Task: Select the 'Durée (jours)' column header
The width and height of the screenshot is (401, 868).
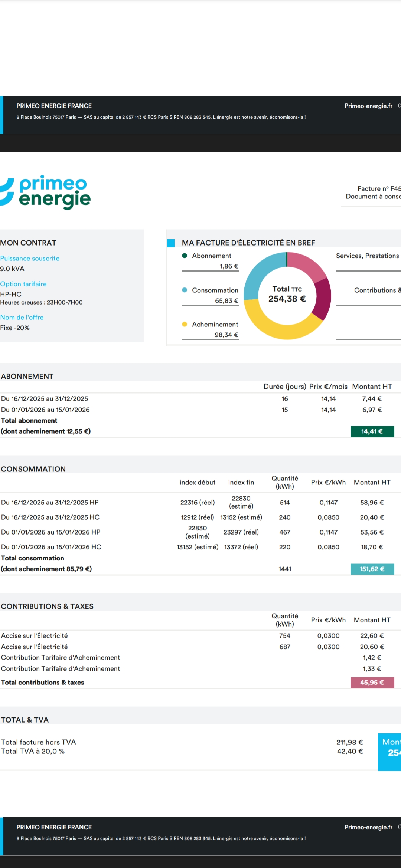Action: tap(285, 387)
